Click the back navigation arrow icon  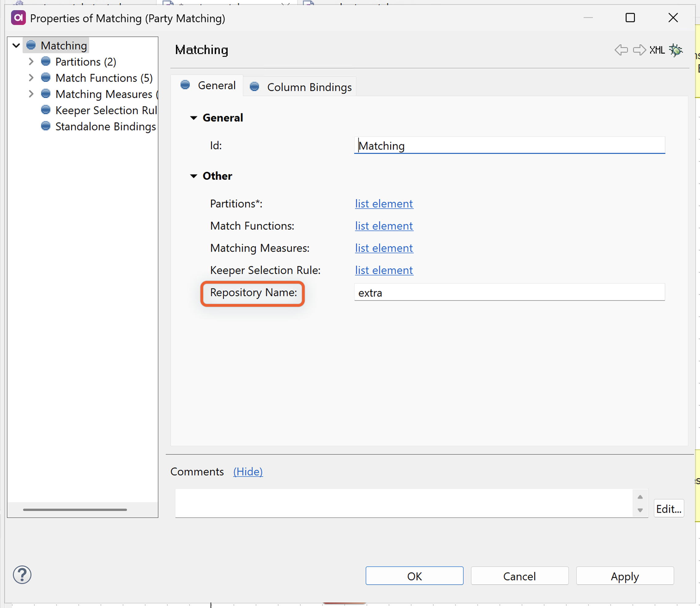[621, 50]
